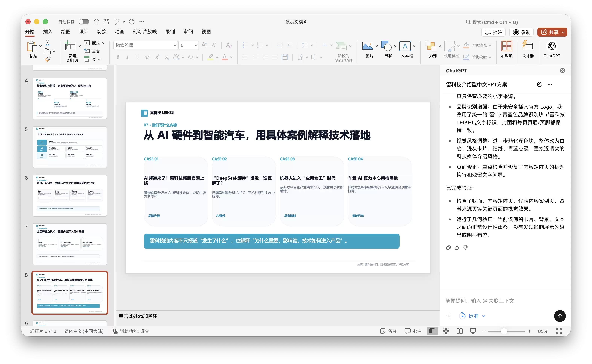Toggle the AutoSave switch
The width and height of the screenshot is (592, 364).
pos(84,22)
